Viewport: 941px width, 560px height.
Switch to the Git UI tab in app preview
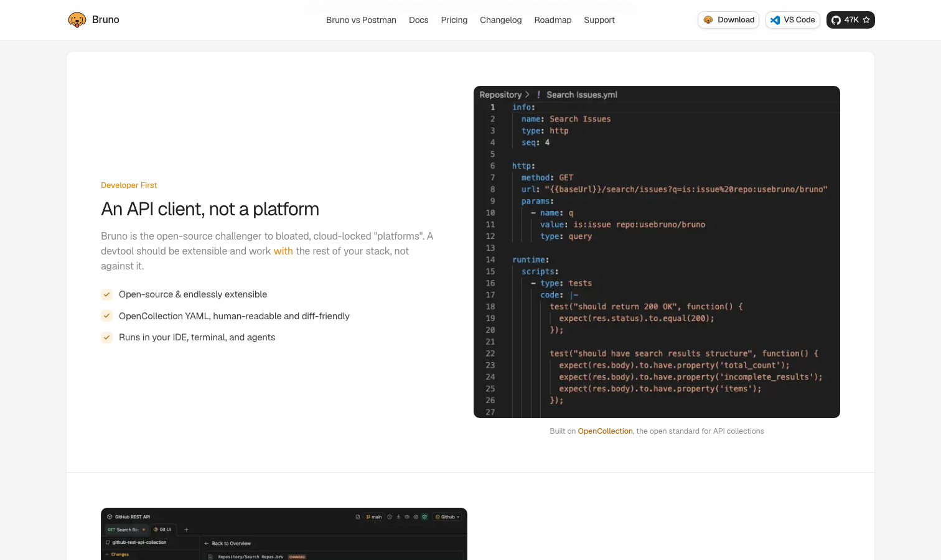point(163,530)
